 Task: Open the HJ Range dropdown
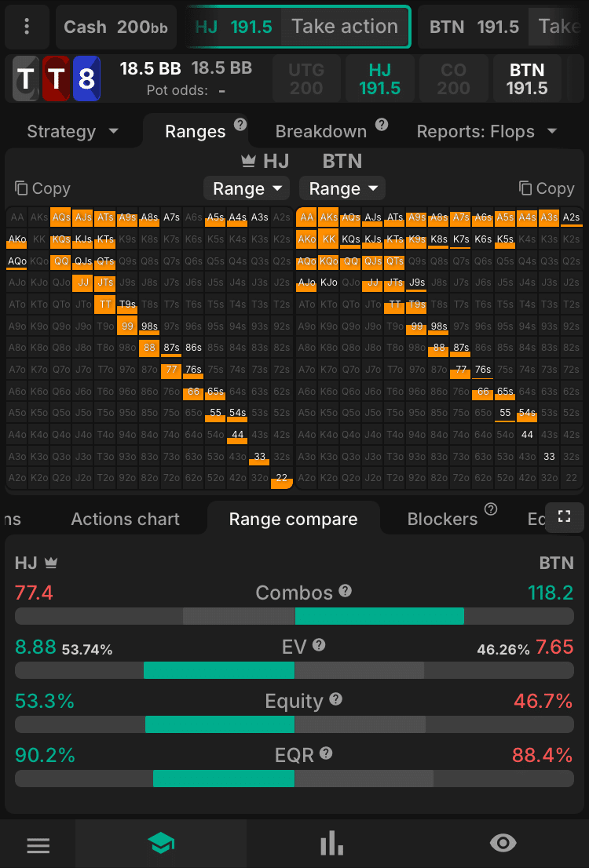(246, 188)
